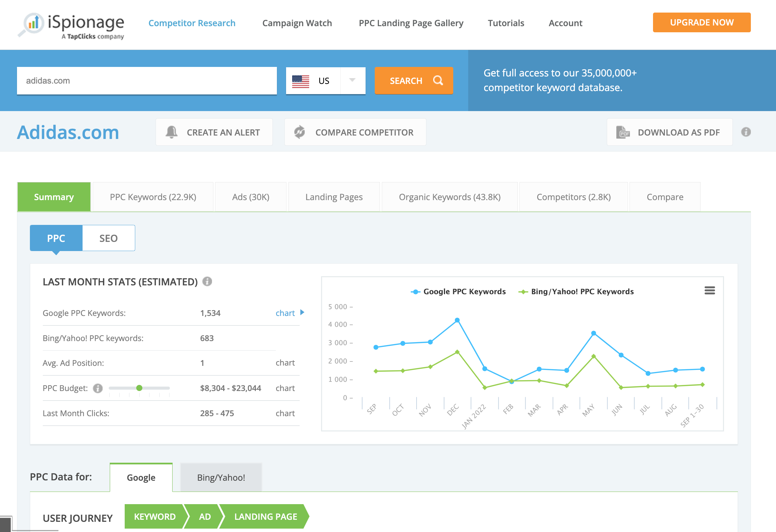Click KEYWORD step in User Journey
This screenshot has width=776, height=532.
pos(155,516)
